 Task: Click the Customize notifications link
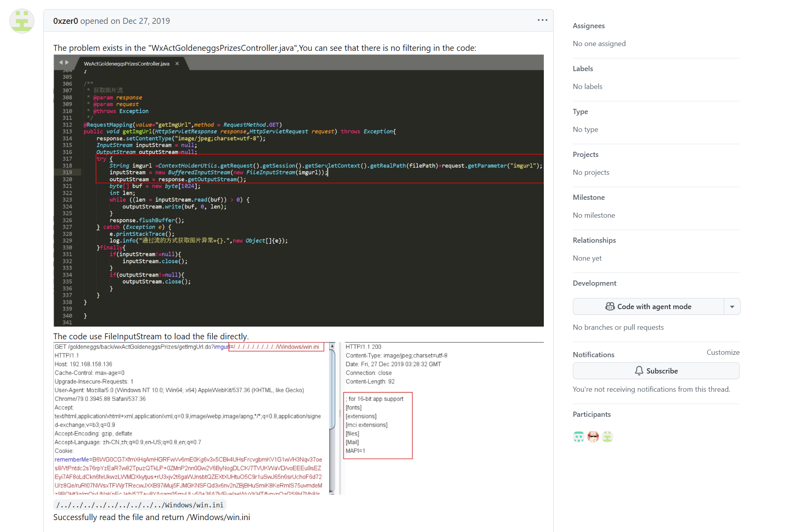(723, 352)
